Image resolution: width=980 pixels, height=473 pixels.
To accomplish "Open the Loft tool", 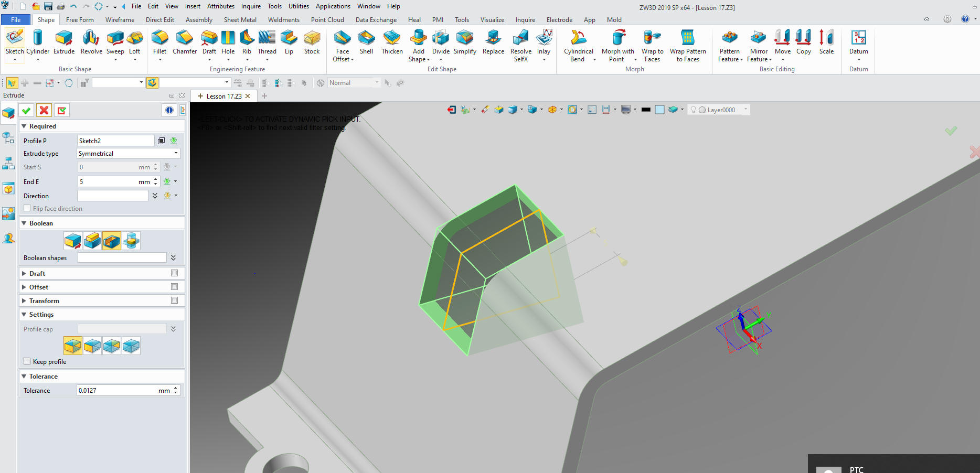I will [135, 42].
